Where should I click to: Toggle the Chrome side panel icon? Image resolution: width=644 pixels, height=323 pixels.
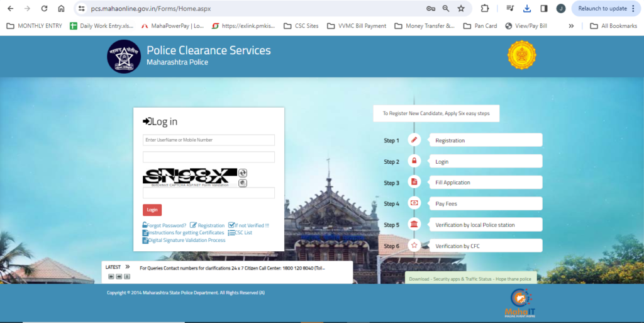(x=544, y=9)
